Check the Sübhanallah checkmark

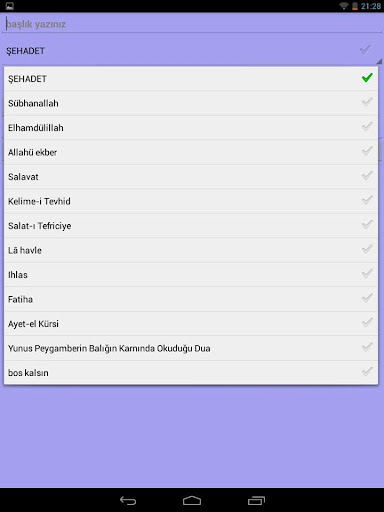click(x=367, y=102)
